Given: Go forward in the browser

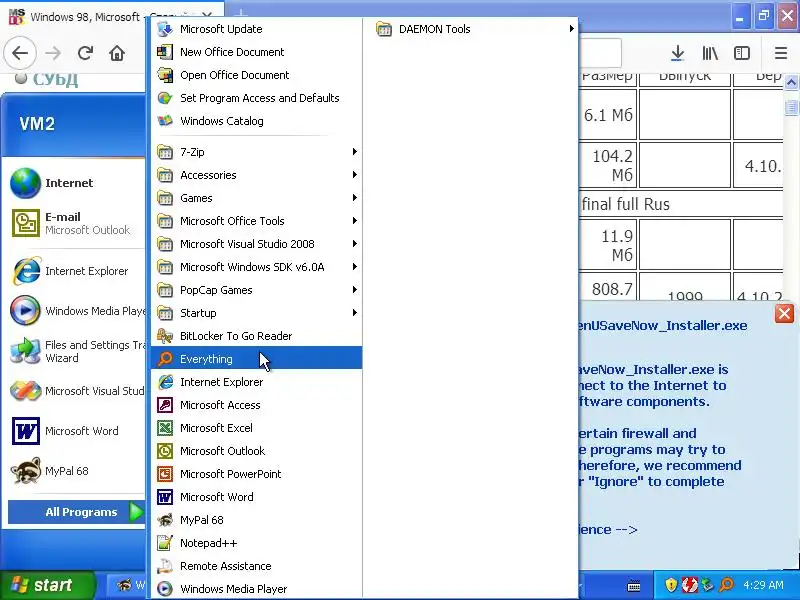Looking at the screenshot, I should pyautogui.click(x=53, y=53).
